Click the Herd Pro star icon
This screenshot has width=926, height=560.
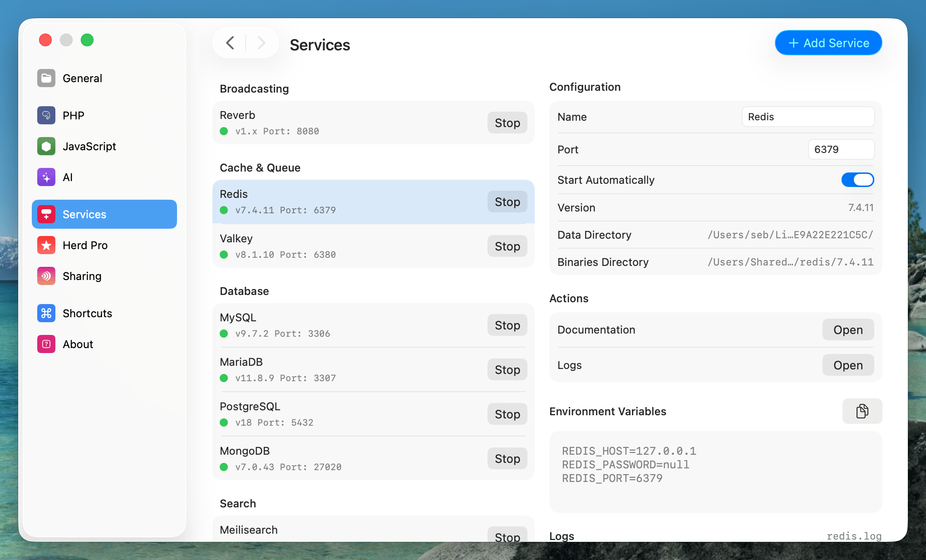(x=46, y=245)
